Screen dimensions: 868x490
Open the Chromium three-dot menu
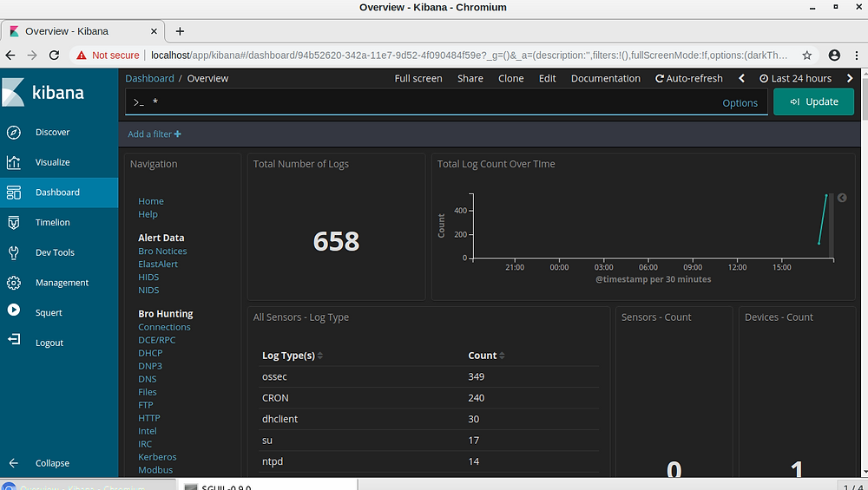click(857, 55)
